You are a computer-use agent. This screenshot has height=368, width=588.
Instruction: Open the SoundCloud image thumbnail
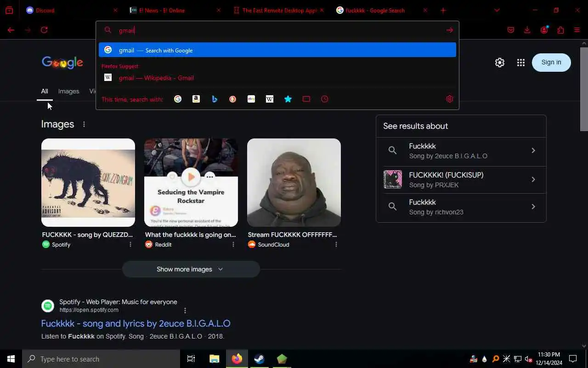point(294,183)
